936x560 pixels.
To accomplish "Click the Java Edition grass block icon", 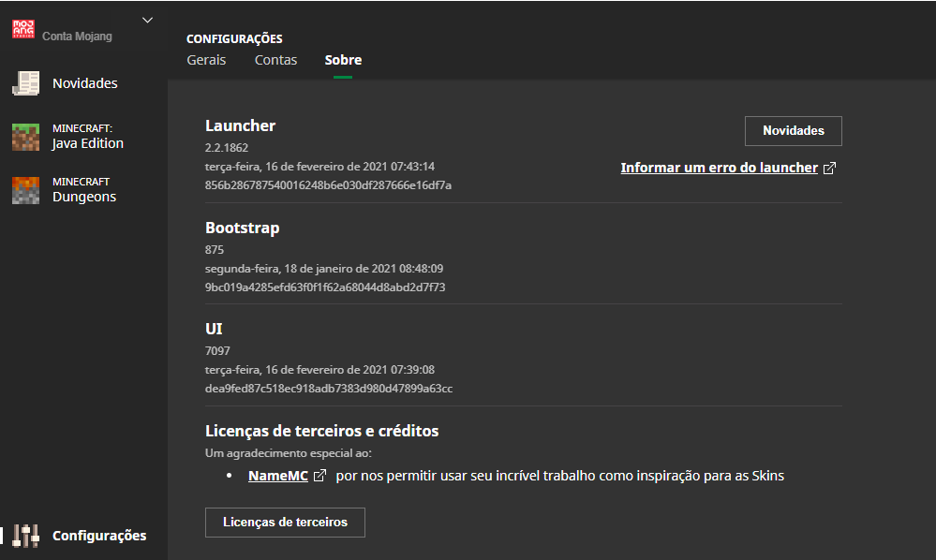I will tap(25, 137).
